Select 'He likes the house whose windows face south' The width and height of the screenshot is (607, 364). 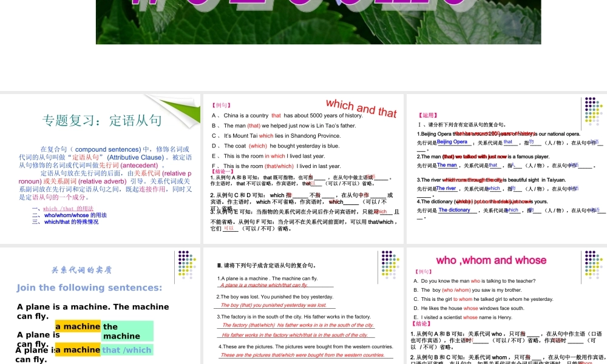(469, 308)
